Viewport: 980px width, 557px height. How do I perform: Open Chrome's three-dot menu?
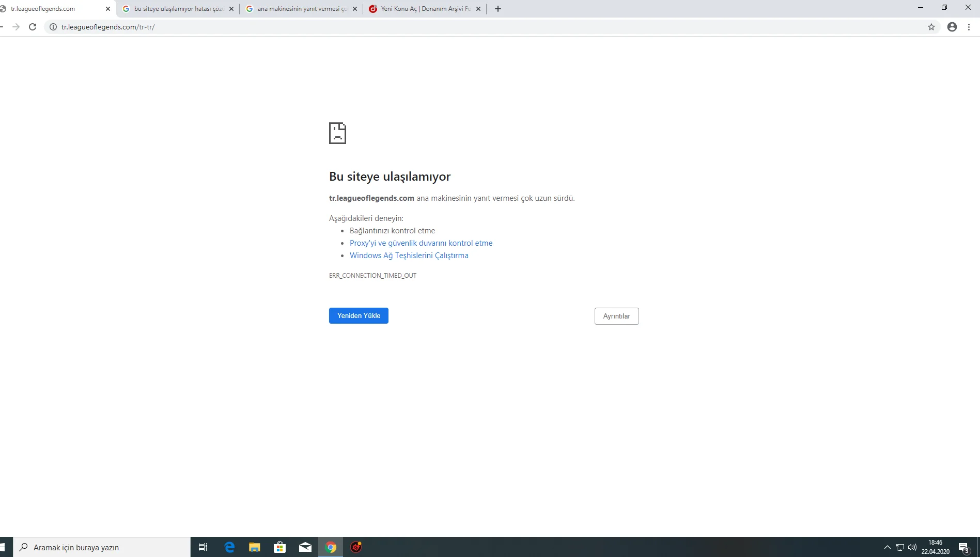tap(969, 27)
